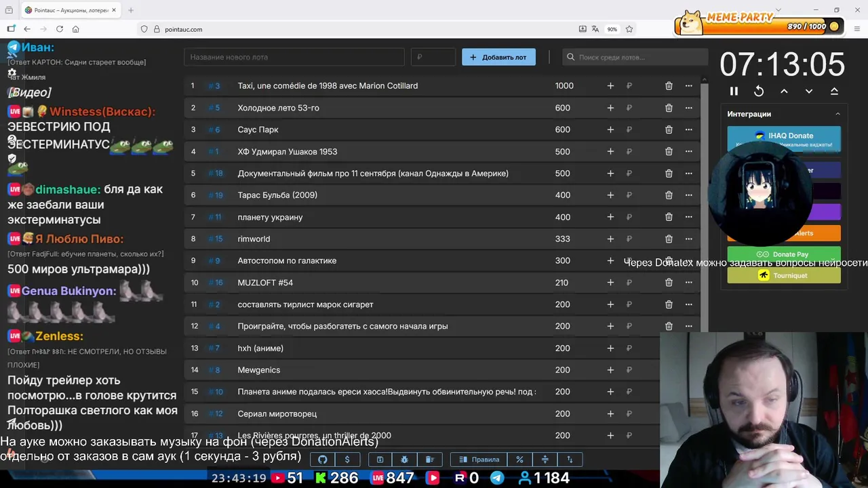
Task: Add amount to hxh (аниме) lot
Action: tap(610, 348)
